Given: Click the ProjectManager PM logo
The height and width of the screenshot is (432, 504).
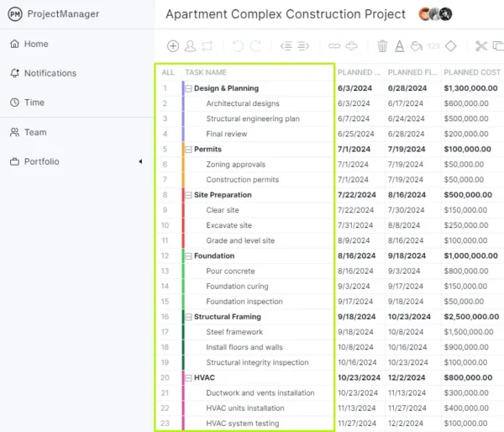Looking at the screenshot, I should [x=15, y=13].
